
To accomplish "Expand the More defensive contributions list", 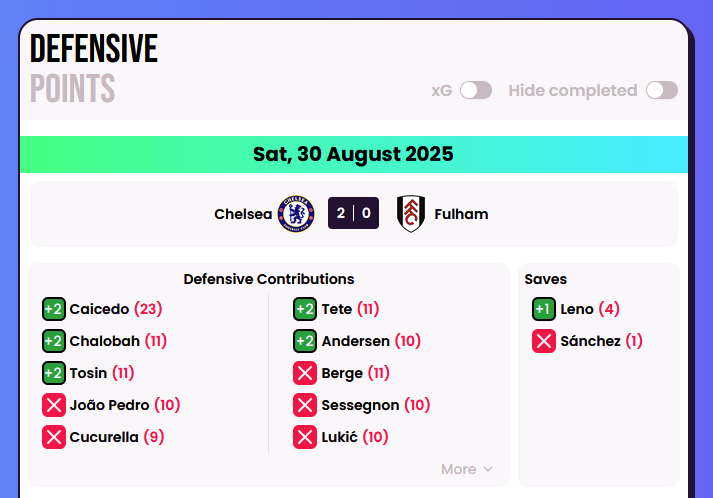I will tap(459, 469).
